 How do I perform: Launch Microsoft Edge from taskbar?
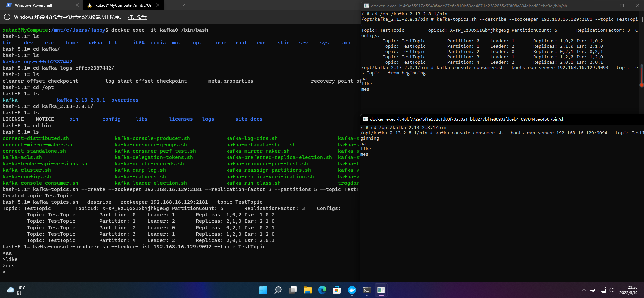coord(322,290)
